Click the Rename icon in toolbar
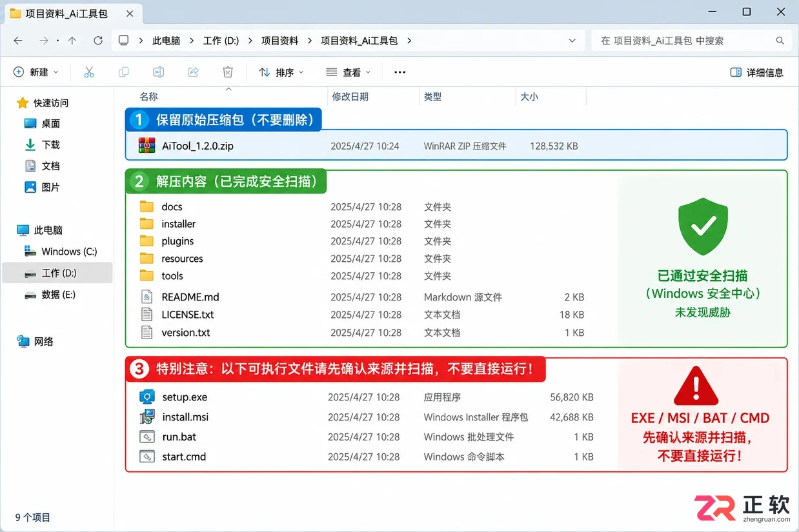The height and width of the screenshot is (532, 799). tap(158, 72)
